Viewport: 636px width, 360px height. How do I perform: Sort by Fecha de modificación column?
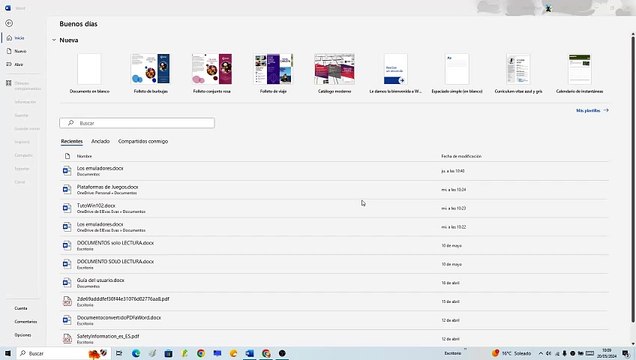tap(461, 156)
